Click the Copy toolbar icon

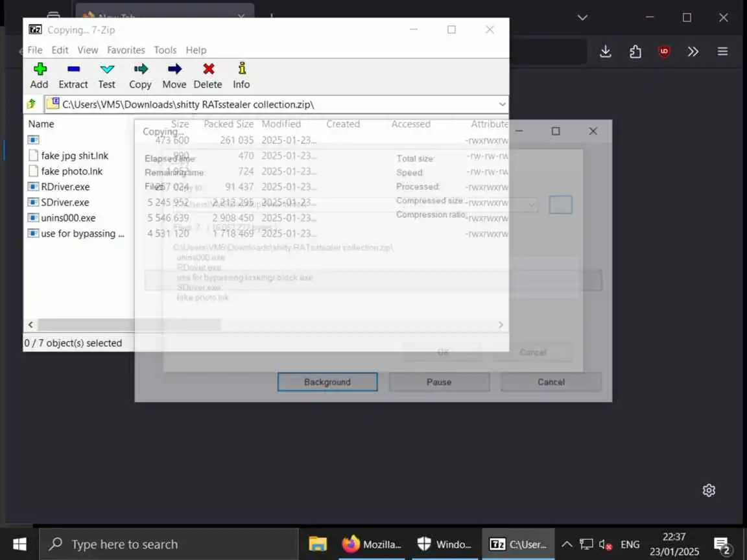coord(140,76)
